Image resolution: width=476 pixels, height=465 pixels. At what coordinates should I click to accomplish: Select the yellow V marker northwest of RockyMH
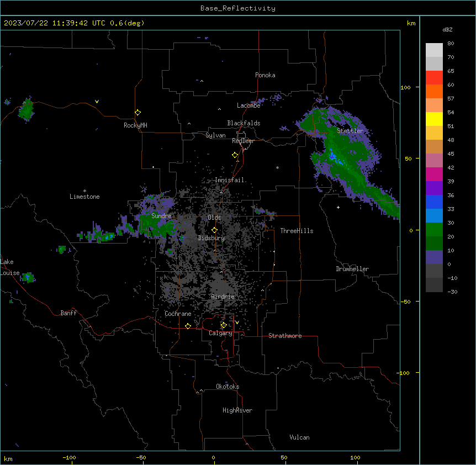tap(97, 102)
